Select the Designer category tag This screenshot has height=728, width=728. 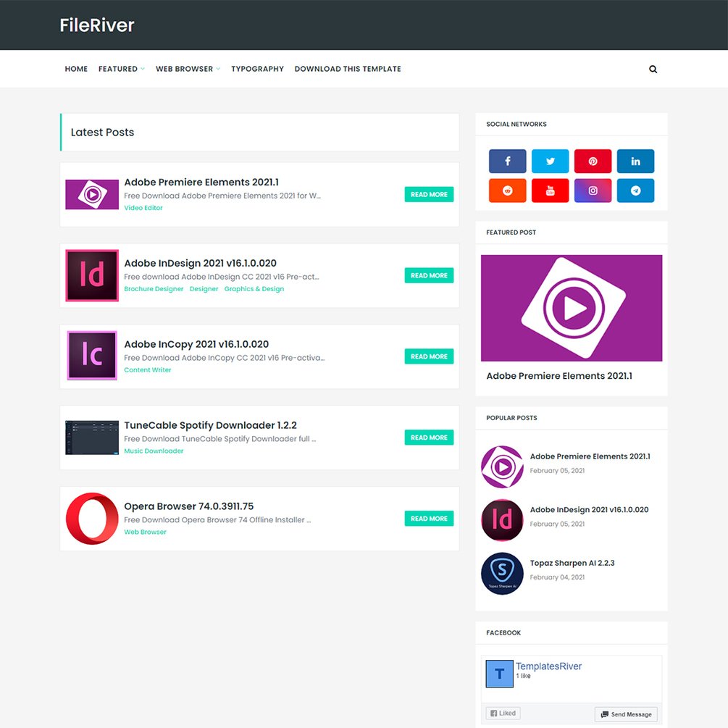pyautogui.click(x=204, y=289)
